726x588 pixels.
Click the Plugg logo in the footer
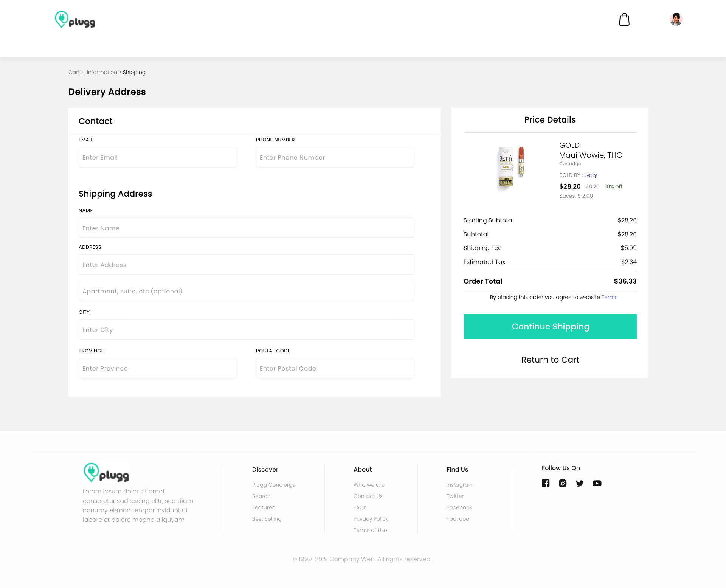[x=106, y=473]
